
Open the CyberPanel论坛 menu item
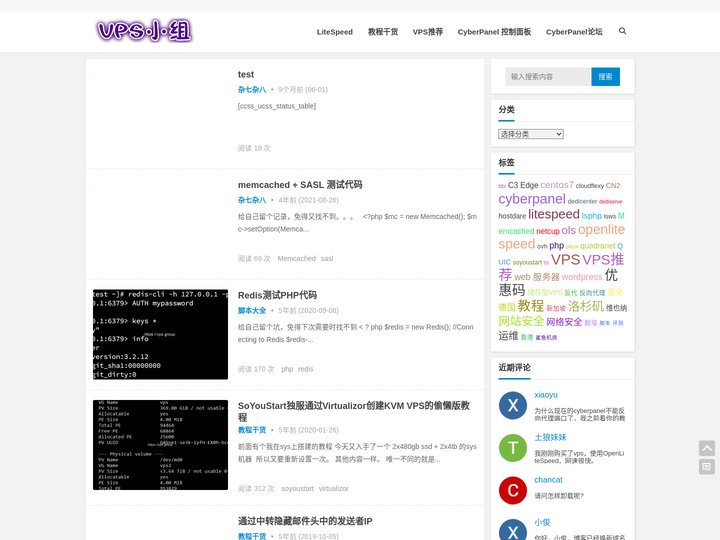point(574,32)
